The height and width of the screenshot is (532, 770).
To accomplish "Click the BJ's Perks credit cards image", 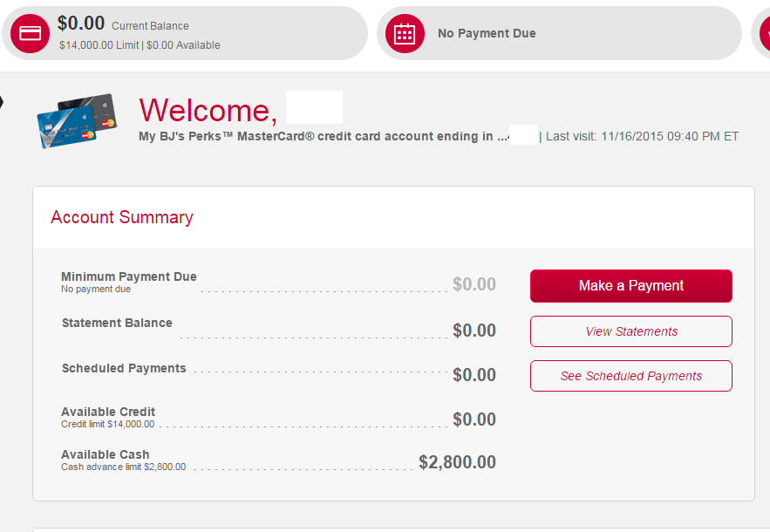I will pos(77,121).
